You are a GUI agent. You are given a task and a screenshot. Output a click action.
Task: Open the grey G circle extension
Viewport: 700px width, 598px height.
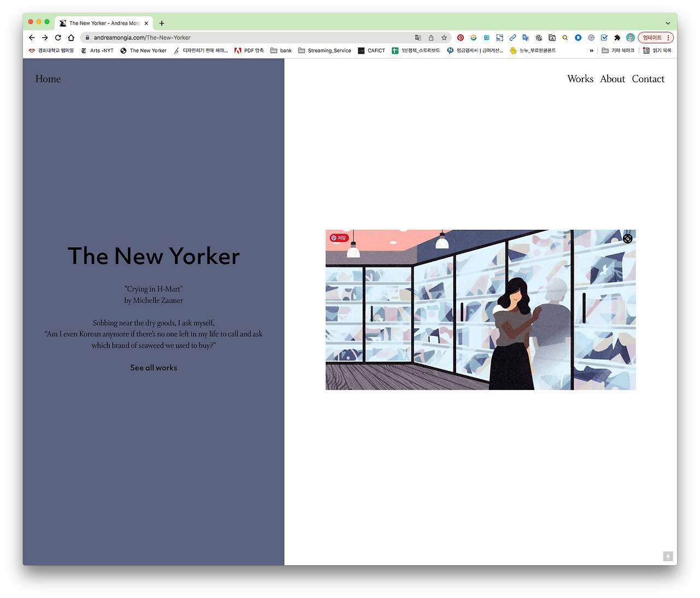pos(591,38)
